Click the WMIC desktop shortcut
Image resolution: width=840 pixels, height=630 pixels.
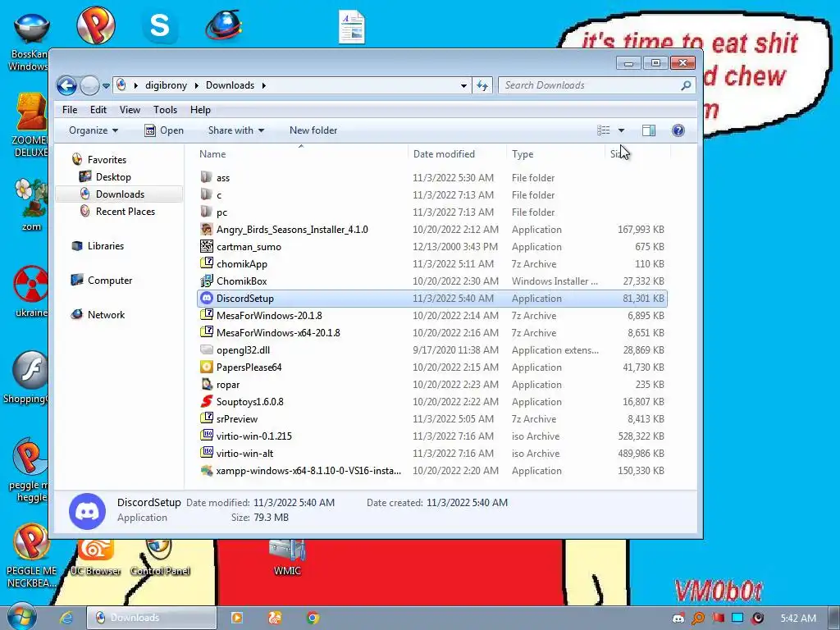[287, 557]
